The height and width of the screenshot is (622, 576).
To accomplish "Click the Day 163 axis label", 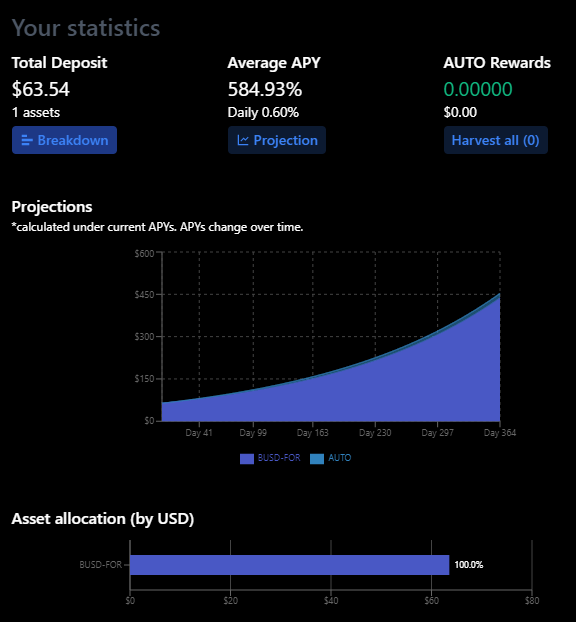I will pyautogui.click(x=313, y=433).
